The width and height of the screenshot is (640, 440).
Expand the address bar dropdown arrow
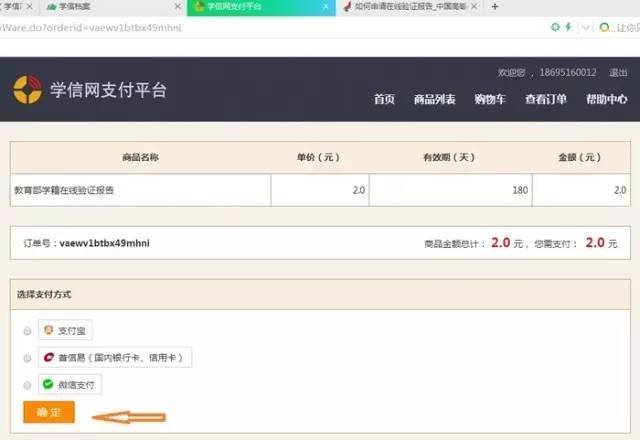click(x=585, y=28)
